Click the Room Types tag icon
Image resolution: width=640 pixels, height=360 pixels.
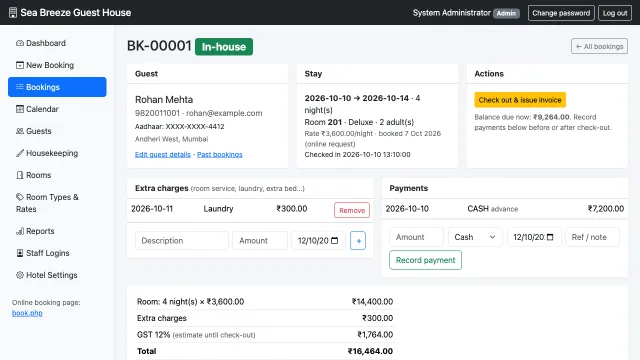point(20,197)
